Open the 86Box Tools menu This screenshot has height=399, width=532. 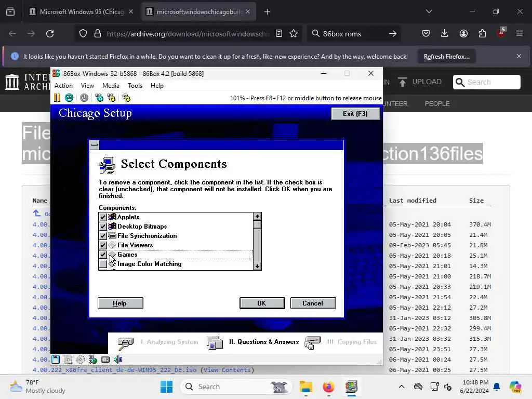coord(135,86)
